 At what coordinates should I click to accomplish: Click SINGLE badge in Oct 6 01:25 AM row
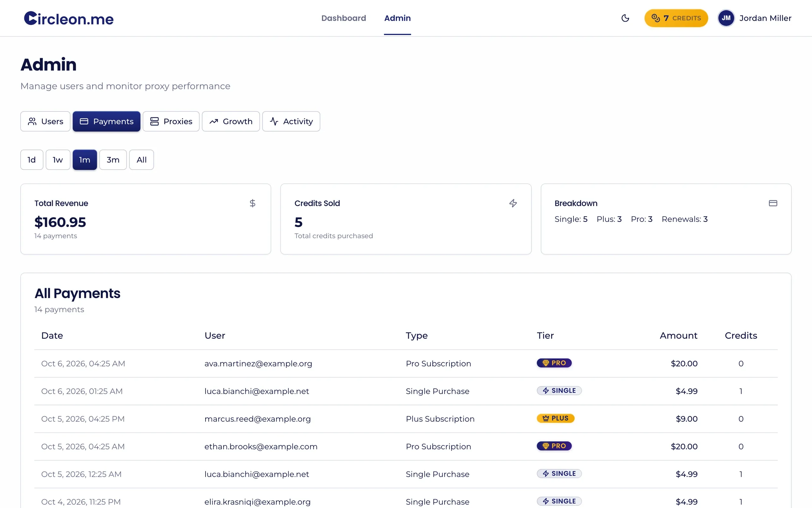pos(559,391)
